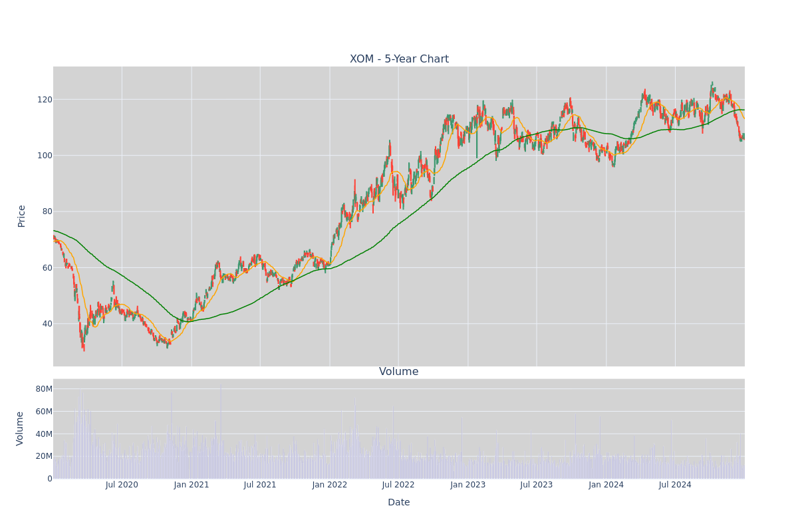Click the 0 volume tick label
This screenshot has width=798, height=532.
(x=49, y=479)
